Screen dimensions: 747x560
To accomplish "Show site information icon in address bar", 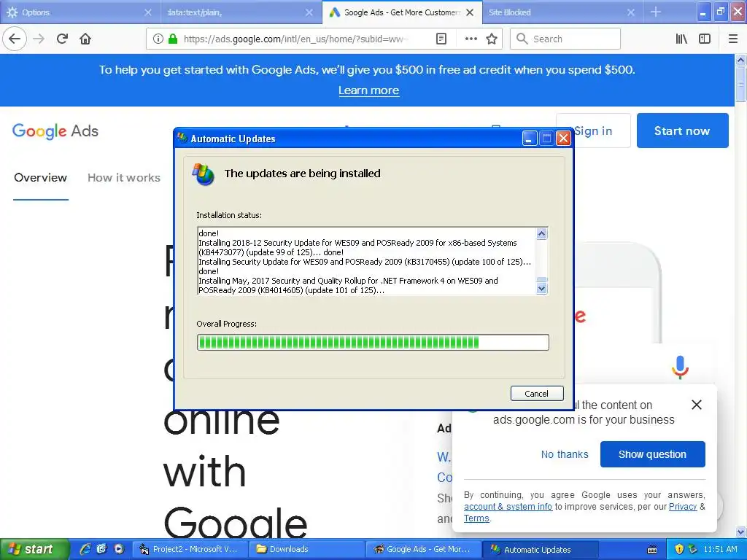I will 158,39.
